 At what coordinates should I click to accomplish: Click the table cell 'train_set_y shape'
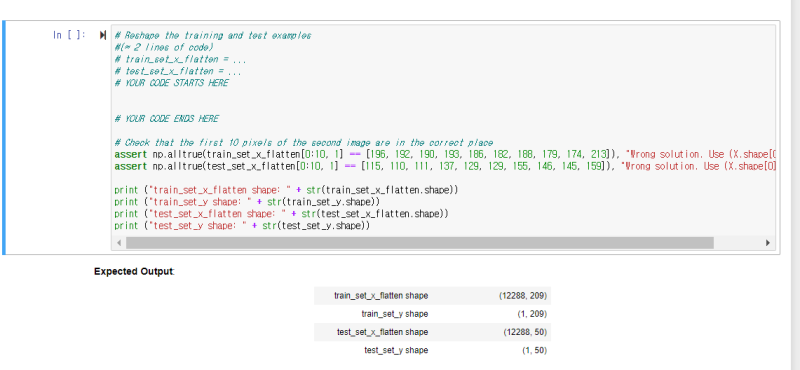point(394,314)
